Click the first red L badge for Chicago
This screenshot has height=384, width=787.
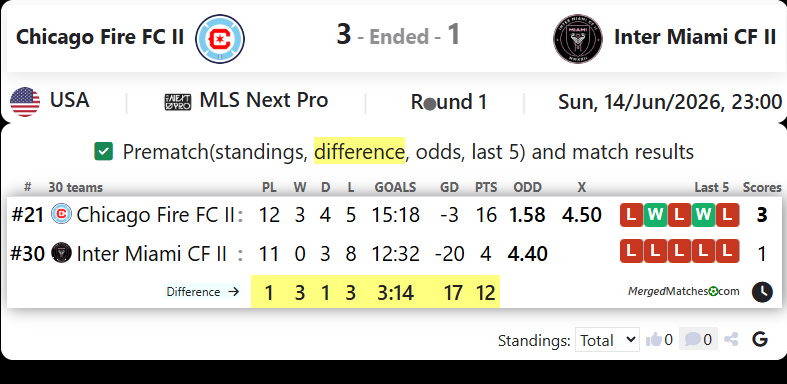pyautogui.click(x=631, y=215)
